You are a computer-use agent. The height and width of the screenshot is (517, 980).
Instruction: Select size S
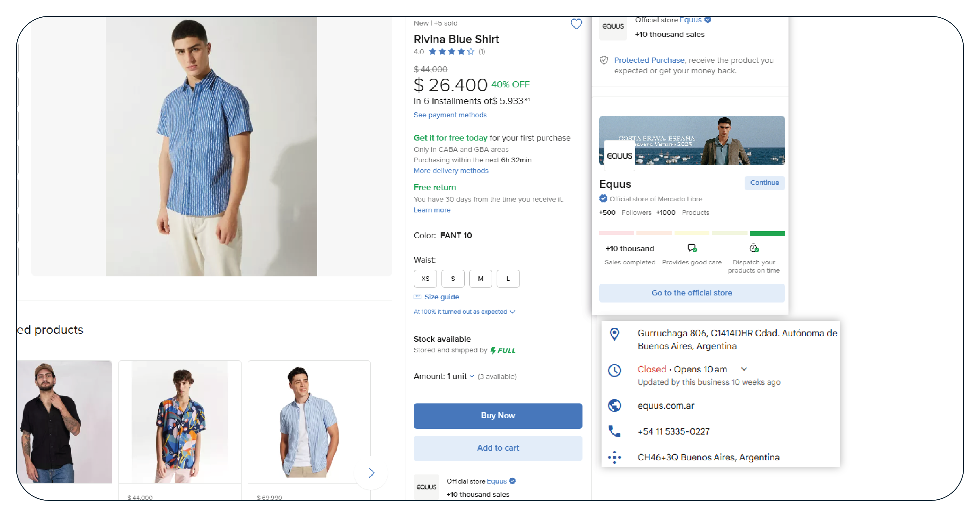click(453, 278)
